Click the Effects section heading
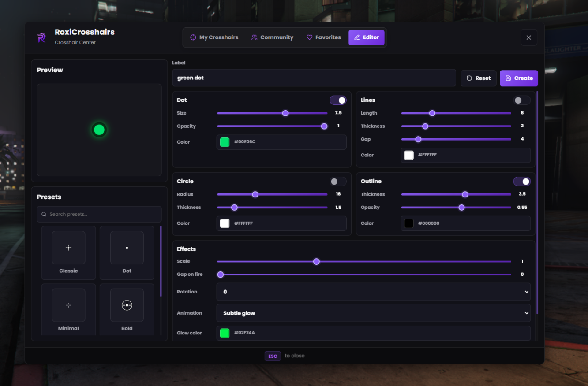 [x=187, y=249]
